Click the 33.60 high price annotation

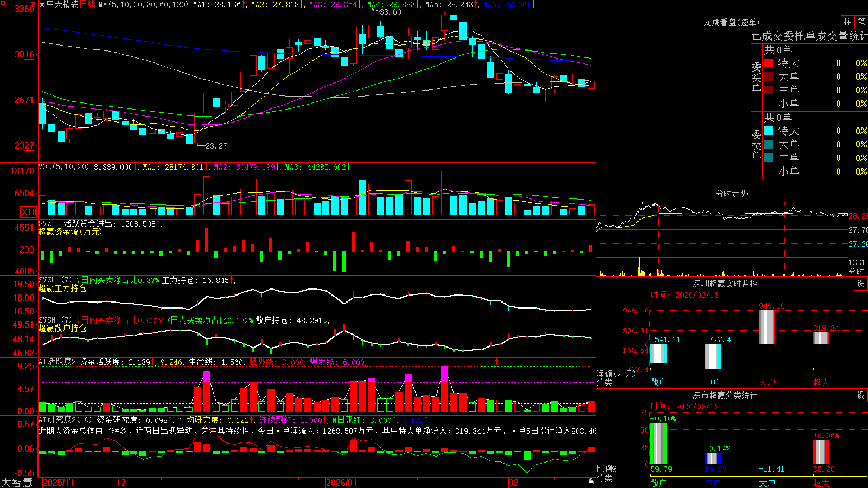coord(391,12)
